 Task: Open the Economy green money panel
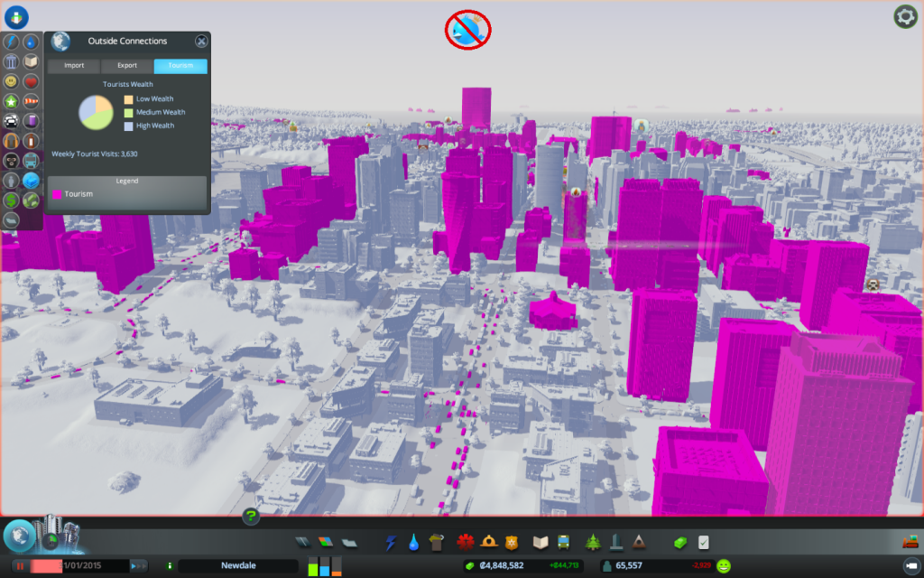click(680, 542)
